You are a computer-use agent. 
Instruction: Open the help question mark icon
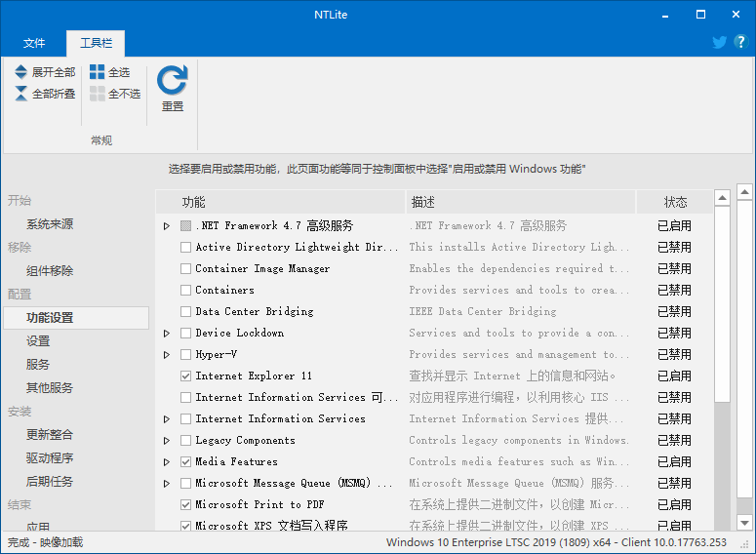click(x=741, y=42)
